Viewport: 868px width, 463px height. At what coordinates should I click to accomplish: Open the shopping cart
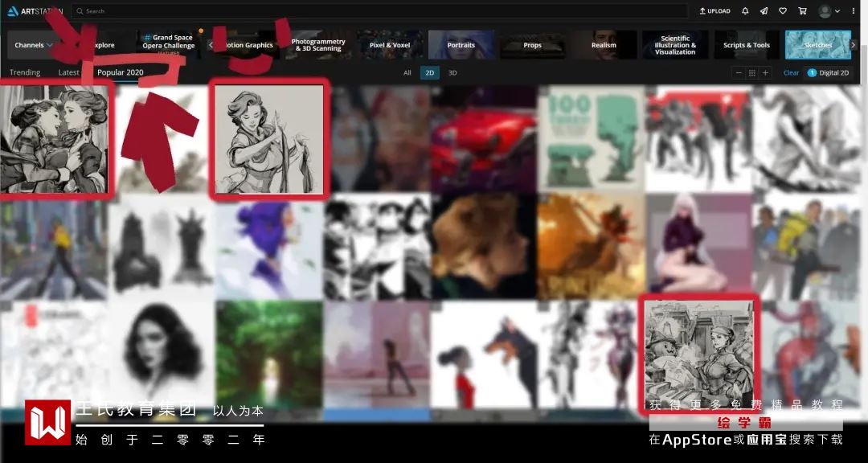tap(802, 11)
